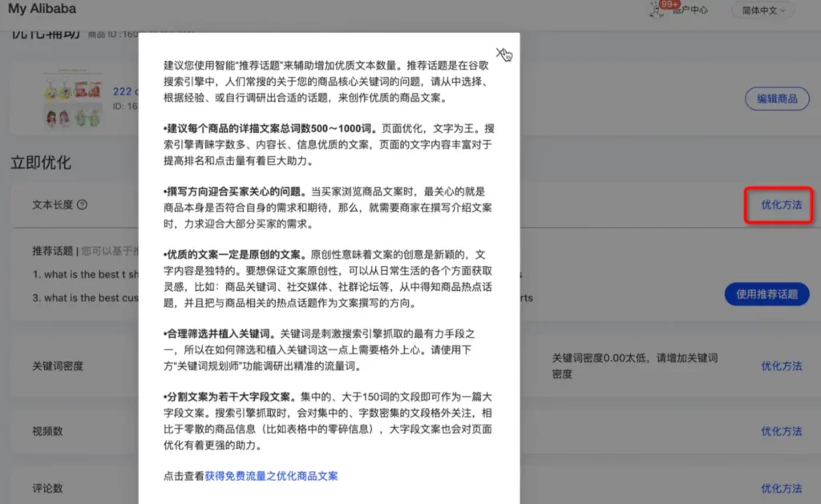Screen dimensions: 821x504
Task: Click the 账户中心 menu item
Action: (690, 10)
